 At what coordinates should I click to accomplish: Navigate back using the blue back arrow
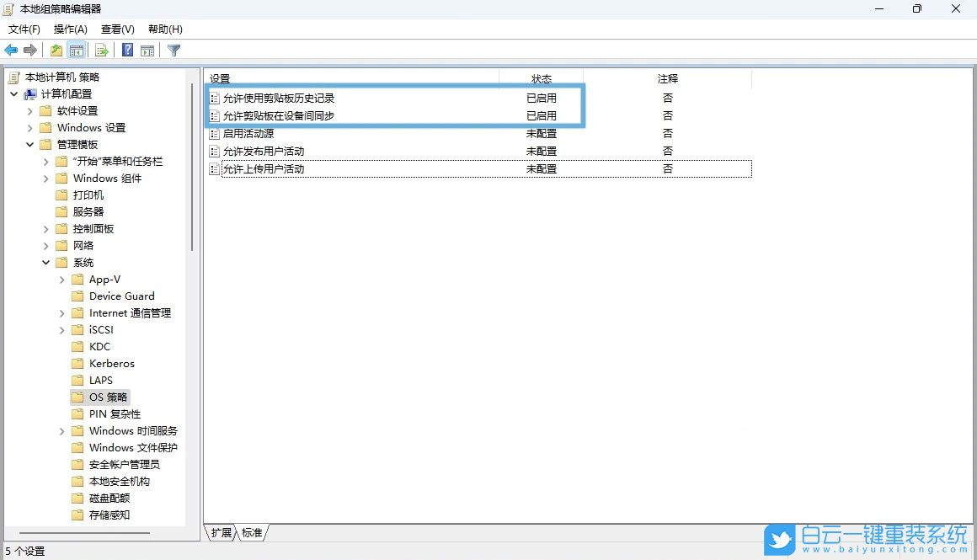(x=11, y=50)
